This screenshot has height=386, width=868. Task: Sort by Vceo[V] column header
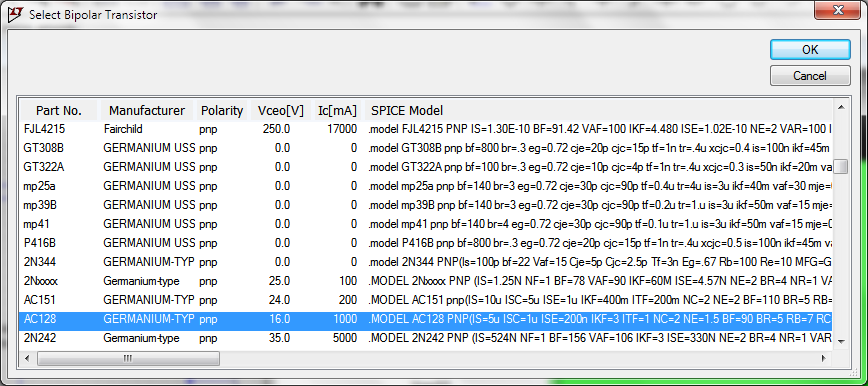point(281,110)
